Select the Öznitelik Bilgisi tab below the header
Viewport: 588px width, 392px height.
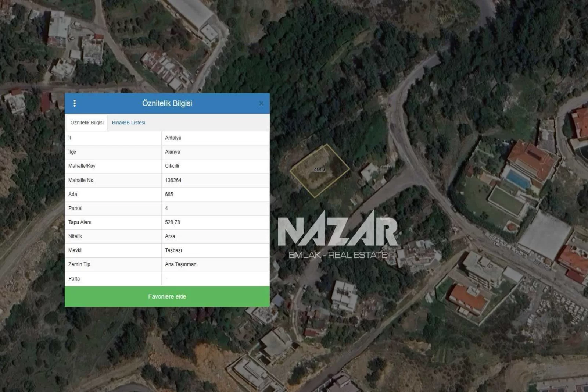tap(87, 123)
